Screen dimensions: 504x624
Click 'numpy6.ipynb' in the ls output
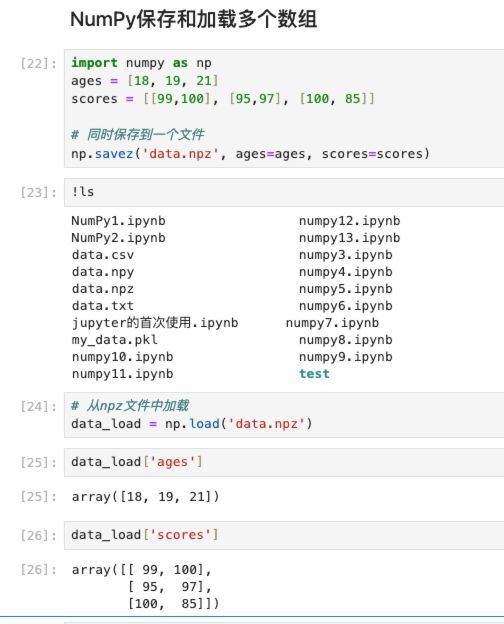[x=346, y=306]
